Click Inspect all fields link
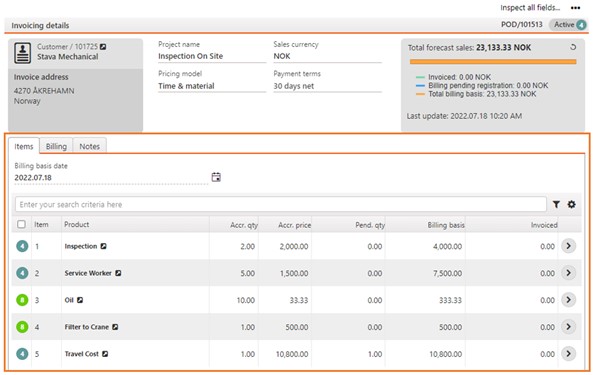This screenshot has height=375, width=595. [x=530, y=8]
